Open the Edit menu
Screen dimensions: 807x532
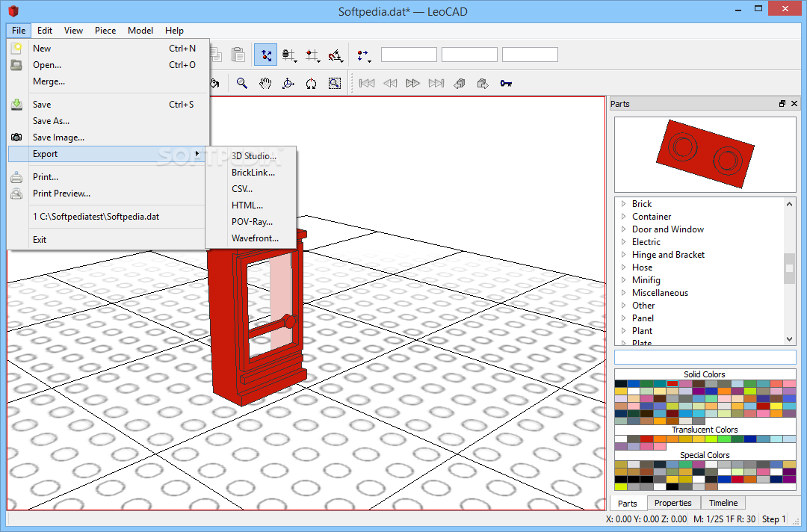45,31
